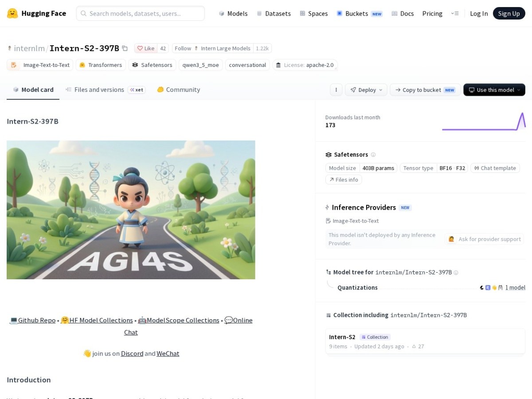532x399 pixels.
Task: Click the License apache-2.0 tag
Action: tap(305, 65)
